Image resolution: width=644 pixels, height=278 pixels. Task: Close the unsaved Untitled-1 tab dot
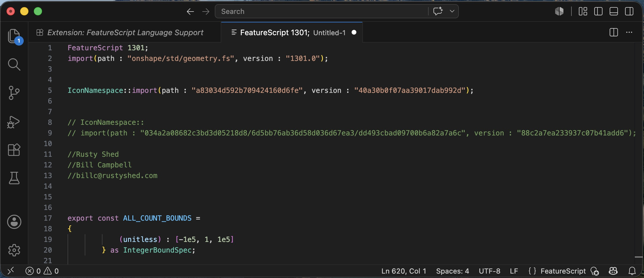(354, 32)
